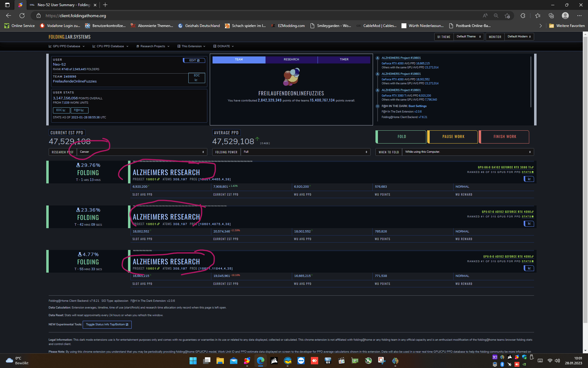
Task: Open Research Pref dropdown showing Cancer
Action: [142, 152]
